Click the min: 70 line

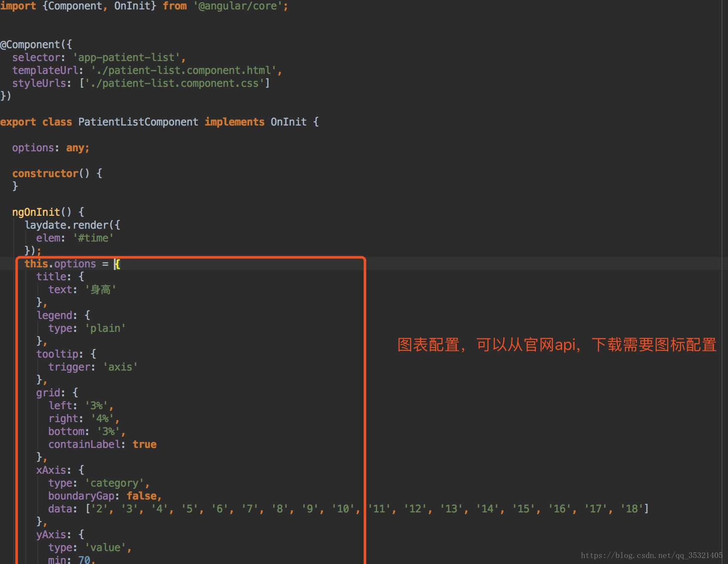(72, 560)
